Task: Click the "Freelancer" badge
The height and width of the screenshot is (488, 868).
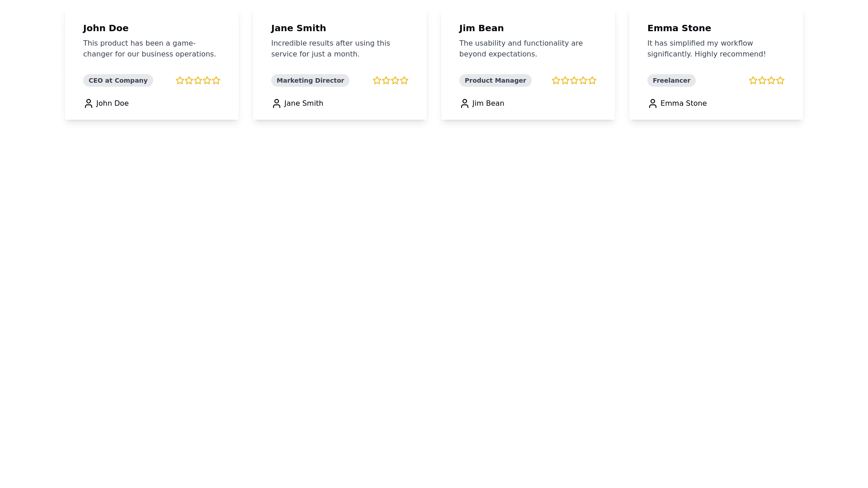Action: (671, 80)
